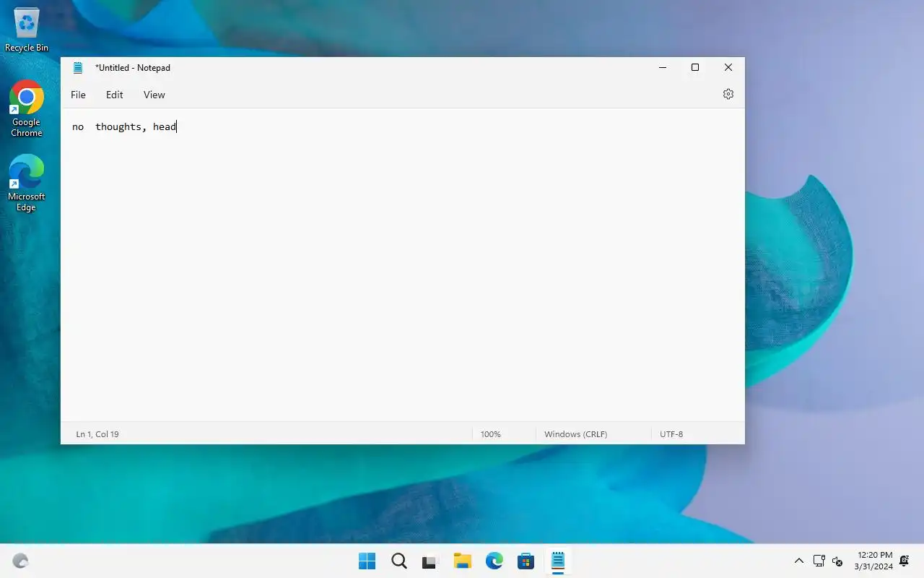Click 'Windows (CRLF)' line ending indicator
This screenshot has height=578, width=924.
coord(575,434)
